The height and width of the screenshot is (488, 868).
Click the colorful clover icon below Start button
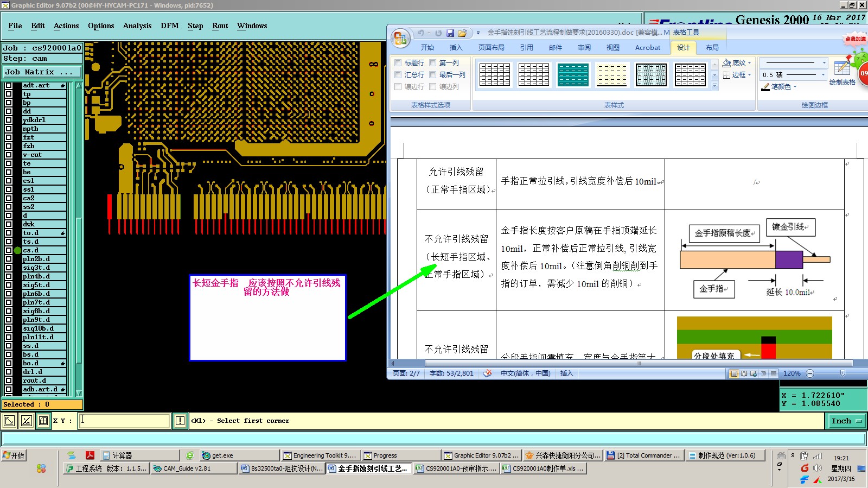point(41,468)
